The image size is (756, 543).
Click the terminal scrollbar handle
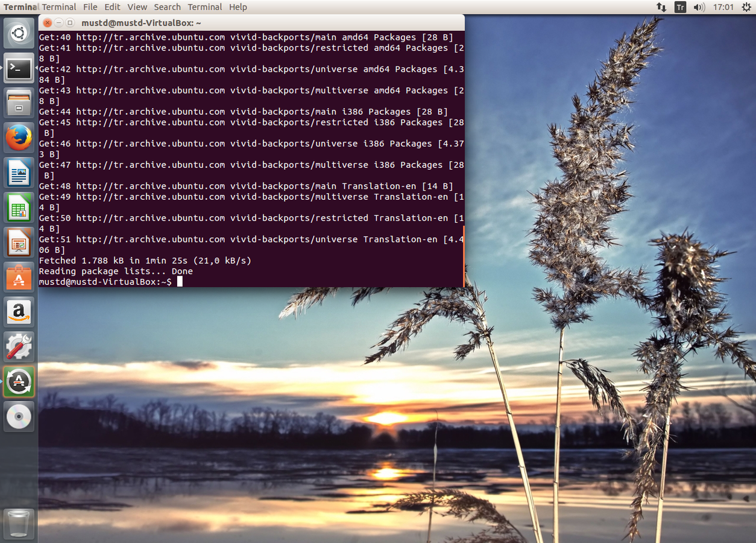tap(464, 256)
